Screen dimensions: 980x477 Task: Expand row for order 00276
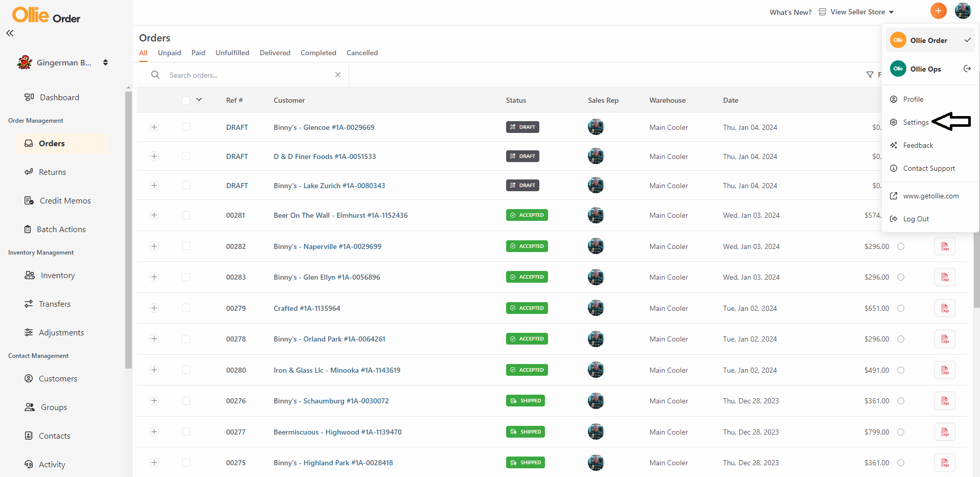click(154, 400)
